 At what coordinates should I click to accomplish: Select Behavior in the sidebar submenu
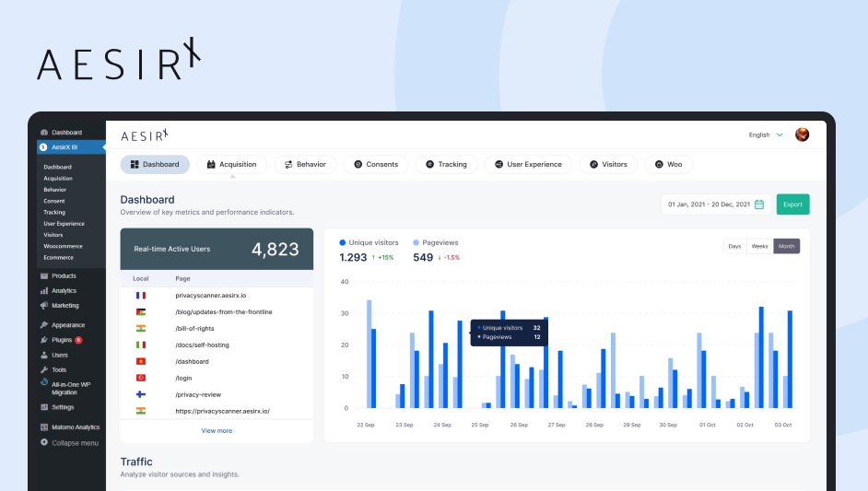point(54,190)
